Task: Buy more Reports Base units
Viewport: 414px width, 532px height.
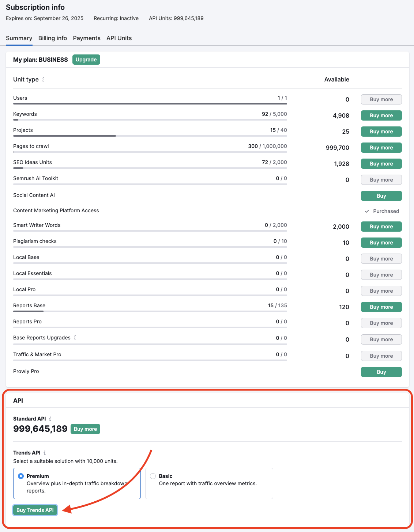Action: [381, 307]
